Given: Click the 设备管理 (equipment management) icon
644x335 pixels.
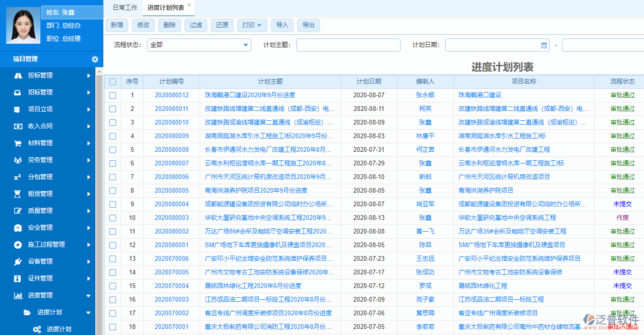Looking at the screenshot, I should tap(17, 262).
